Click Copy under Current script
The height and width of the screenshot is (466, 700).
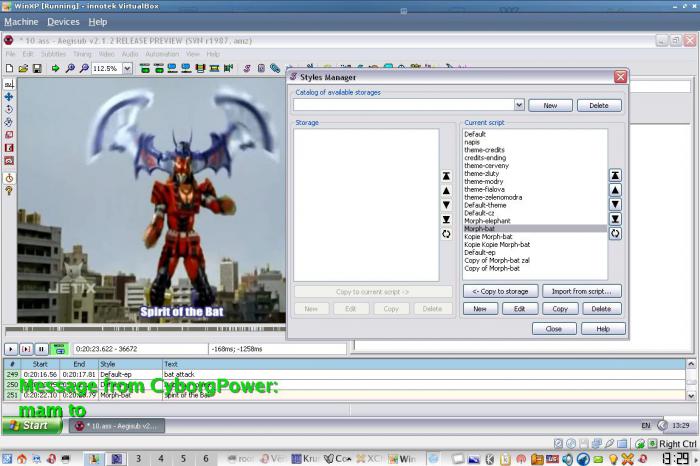560,308
